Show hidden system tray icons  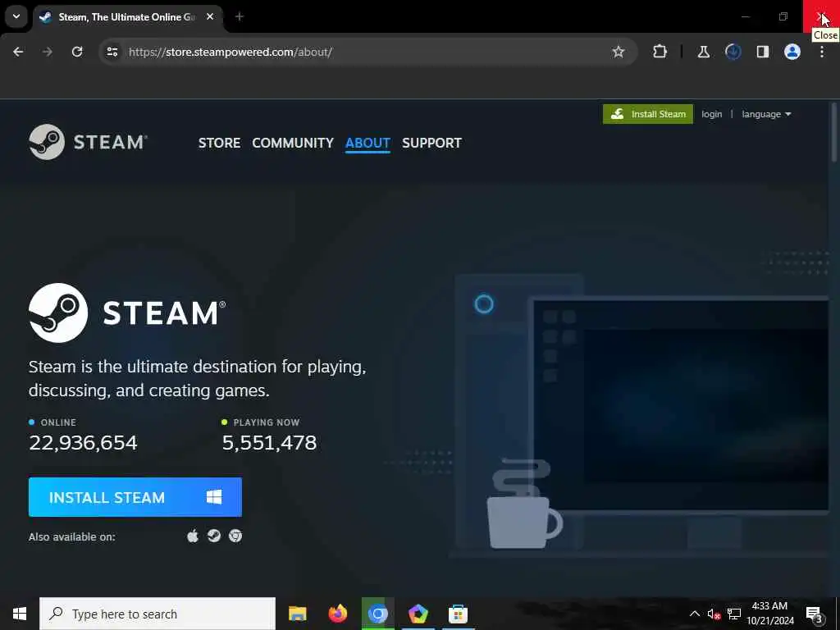point(694,614)
